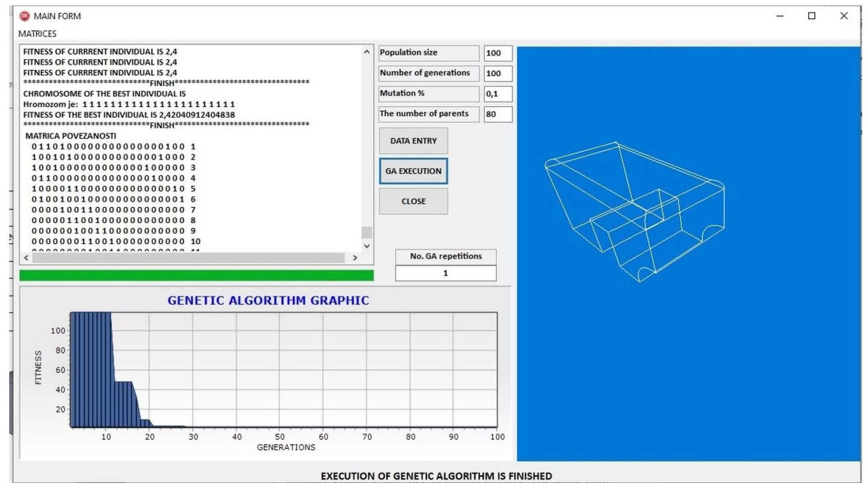Select the Number of generations value field
This screenshot has height=490, width=868.
pyautogui.click(x=498, y=73)
